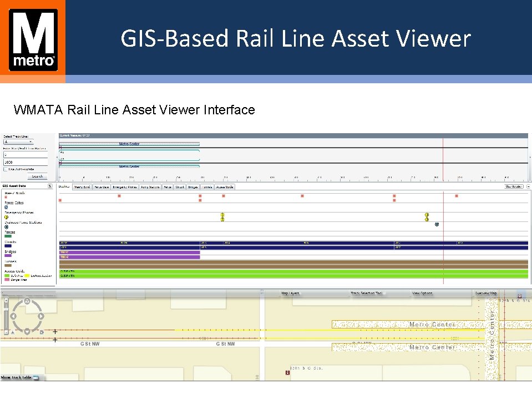This screenshot has width=532, height=399.
Task: Click the 12th & G Sts. entrance icon
Action: coord(519,296)
